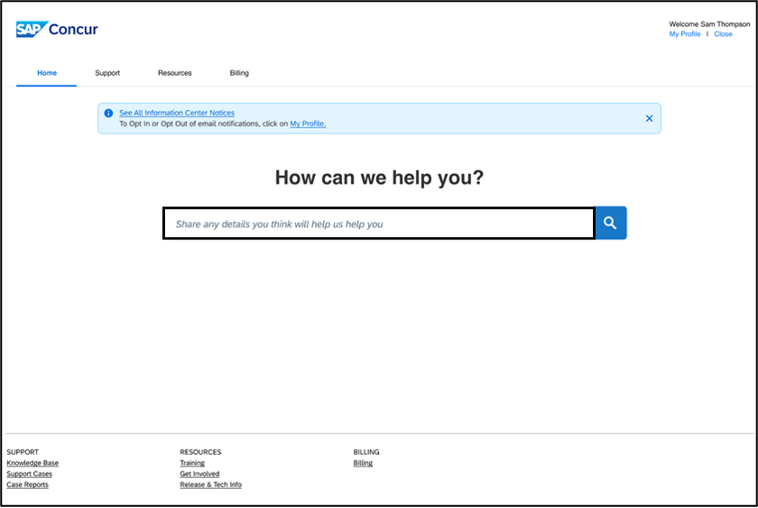This screenshot has height=508, width=758.
Task: Open Knowledge Base footer link
Action: [32, 463]
